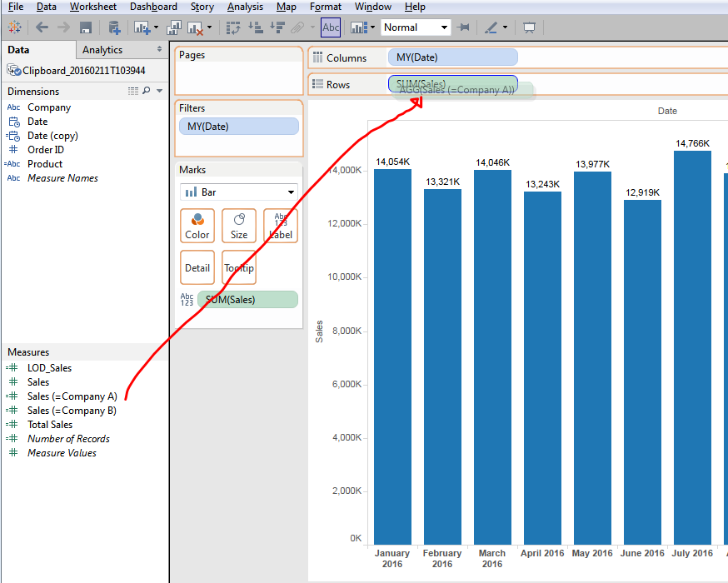Open the Window menu
The height and width of the screenshot is (583, 728).
click(373, 7)
